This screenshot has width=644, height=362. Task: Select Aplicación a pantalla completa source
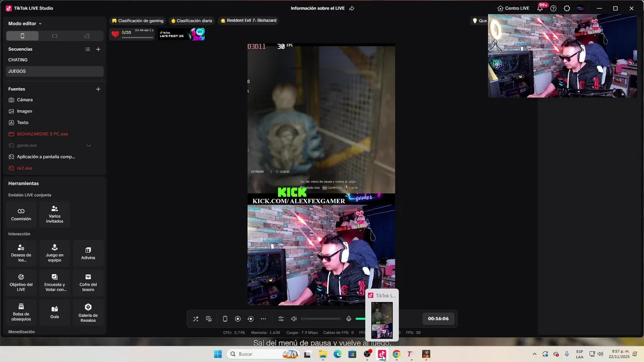(x=54, y=157)
